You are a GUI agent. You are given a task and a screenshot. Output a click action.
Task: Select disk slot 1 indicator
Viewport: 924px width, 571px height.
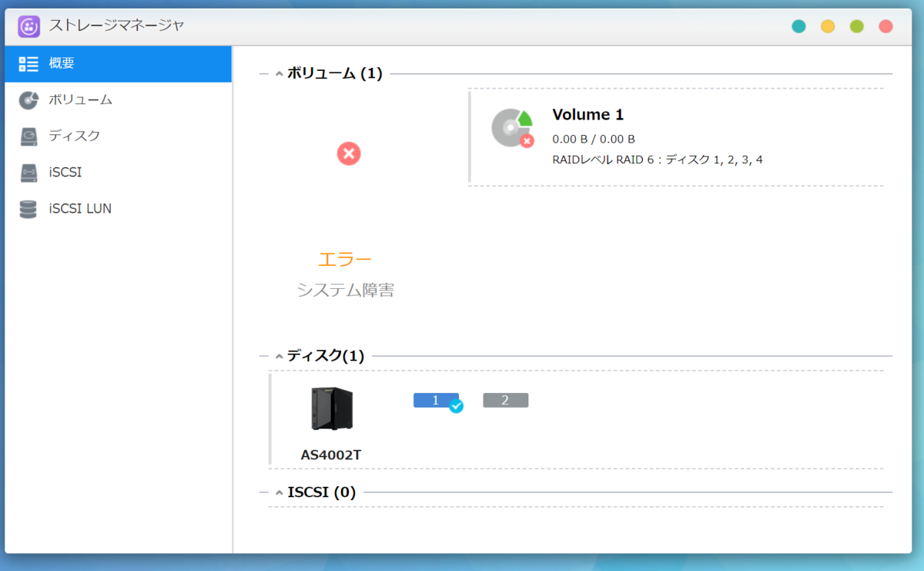coord(435,400)
